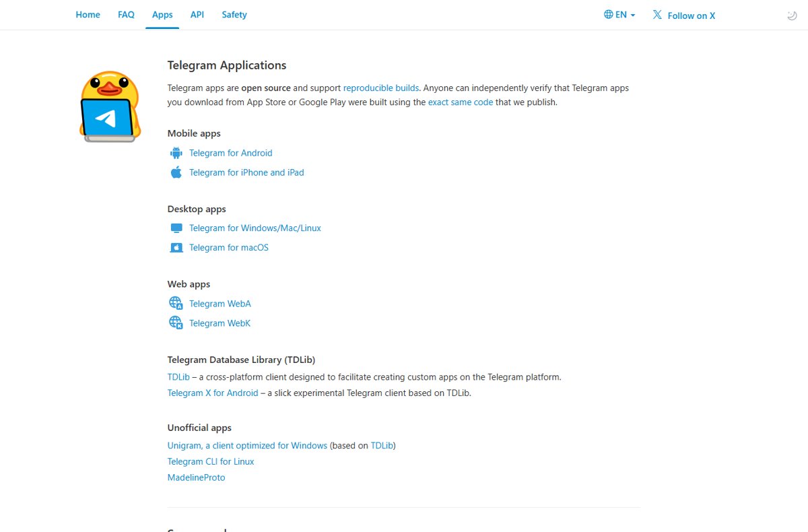Click the Telegram Applications heading
This screenshot has width=808, height=532.
pyautogui.click(x=227, y=65)
